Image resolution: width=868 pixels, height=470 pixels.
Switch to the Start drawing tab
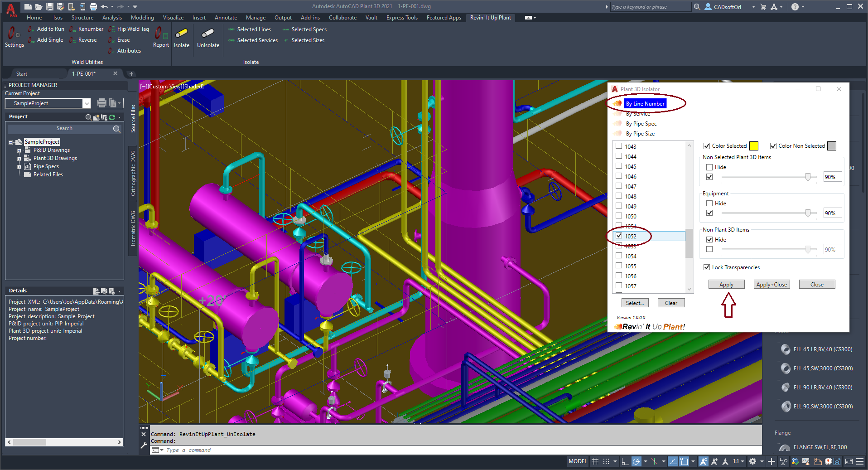click(22, 74)
